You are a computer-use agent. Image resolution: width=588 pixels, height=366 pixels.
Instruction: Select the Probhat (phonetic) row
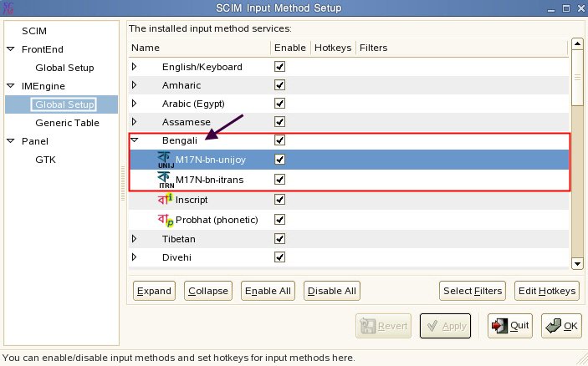point(349,220)
